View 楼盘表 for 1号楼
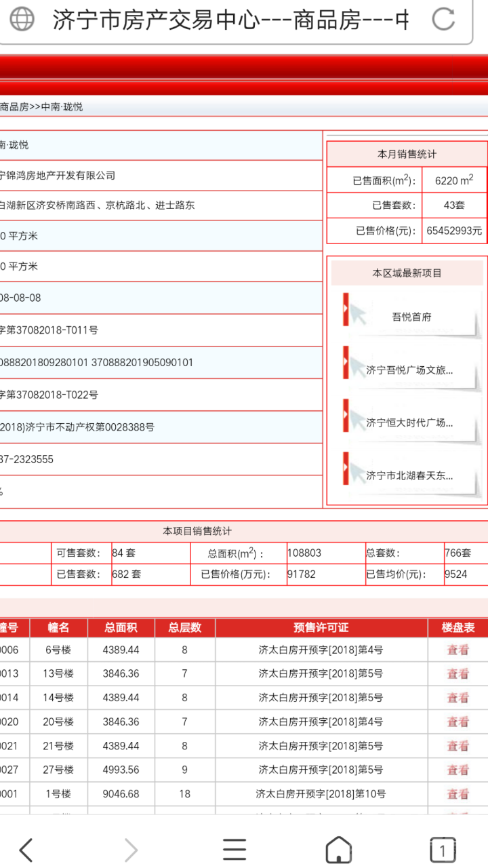 [457, 794]
